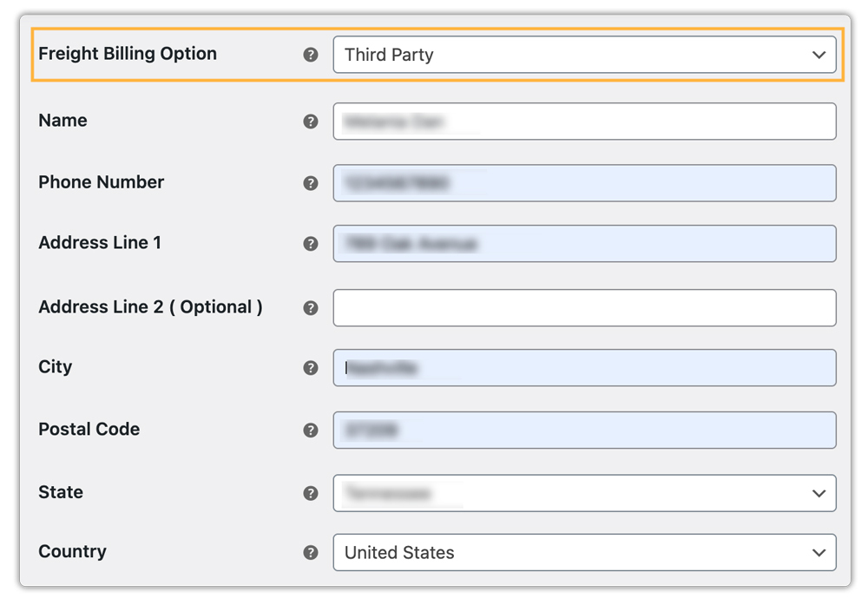Focus the Phone Number text field
The image size is (868, 605).
click(x=585, y=183)
